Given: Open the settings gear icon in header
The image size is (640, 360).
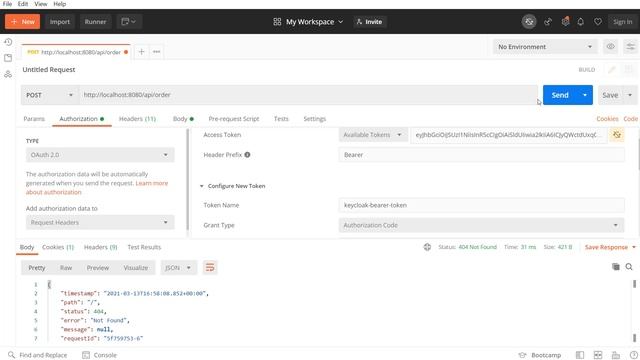Looking at the screenshot, I should pos(565,22).
